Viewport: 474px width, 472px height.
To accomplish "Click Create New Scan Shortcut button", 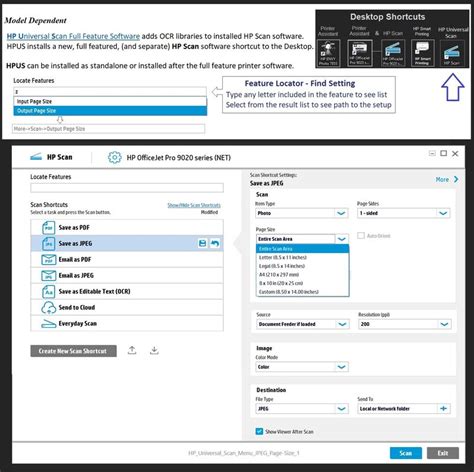I will coord(73,351).
